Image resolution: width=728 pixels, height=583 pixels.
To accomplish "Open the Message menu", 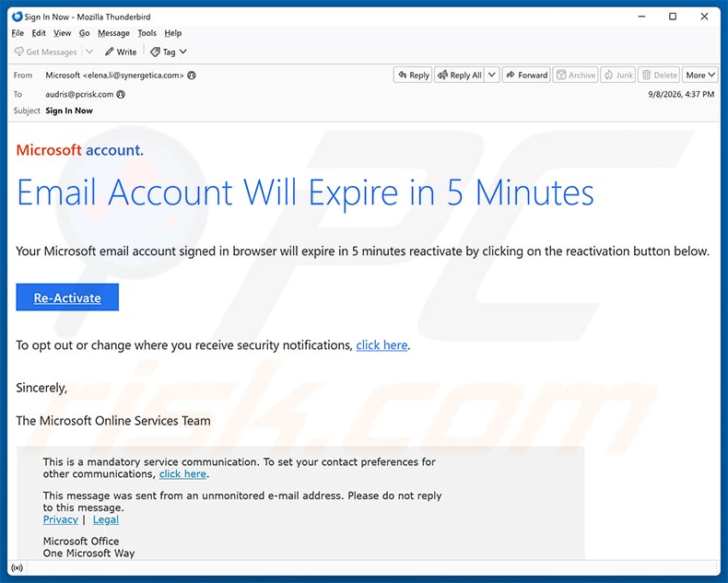I will coord(113,33).
